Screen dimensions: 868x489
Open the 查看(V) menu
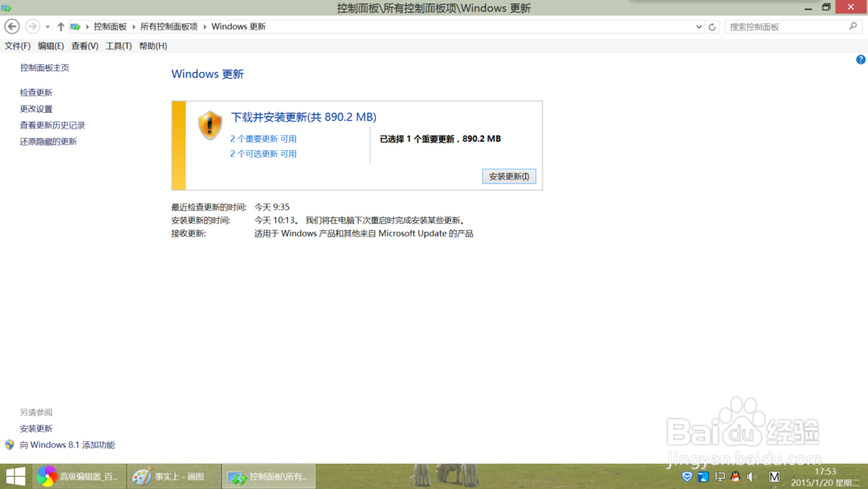(85, 46)
